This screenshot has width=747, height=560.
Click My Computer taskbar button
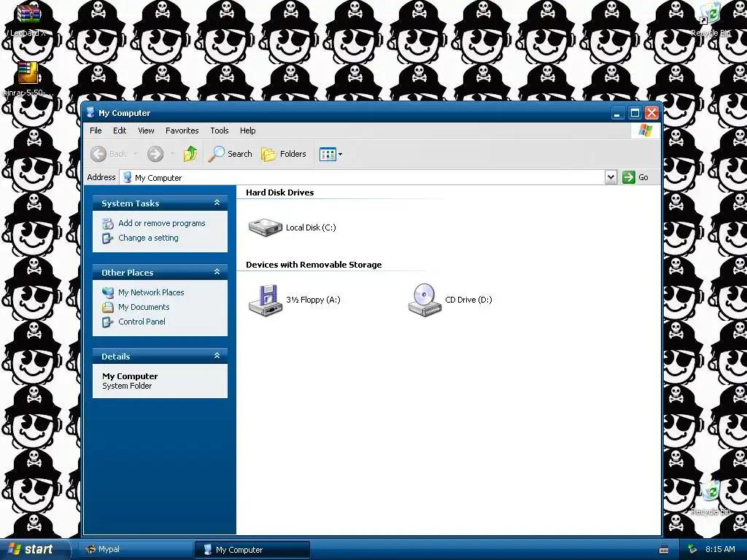(252, 550)
